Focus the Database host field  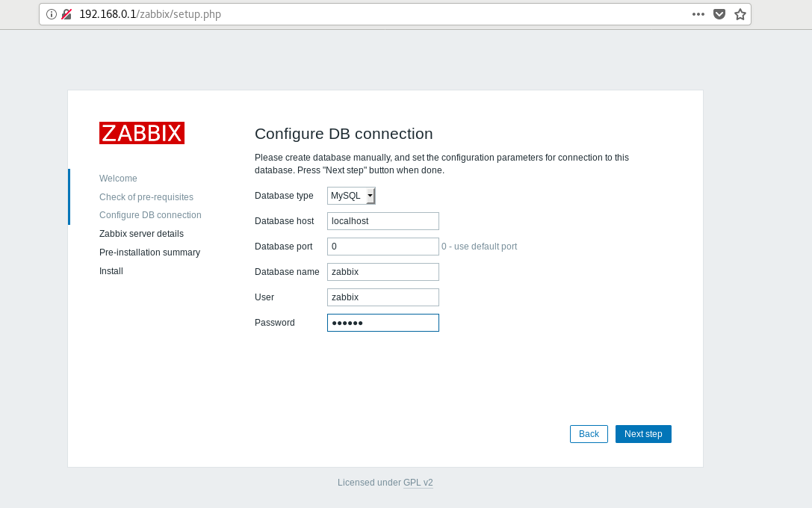[x=383, y=221]
